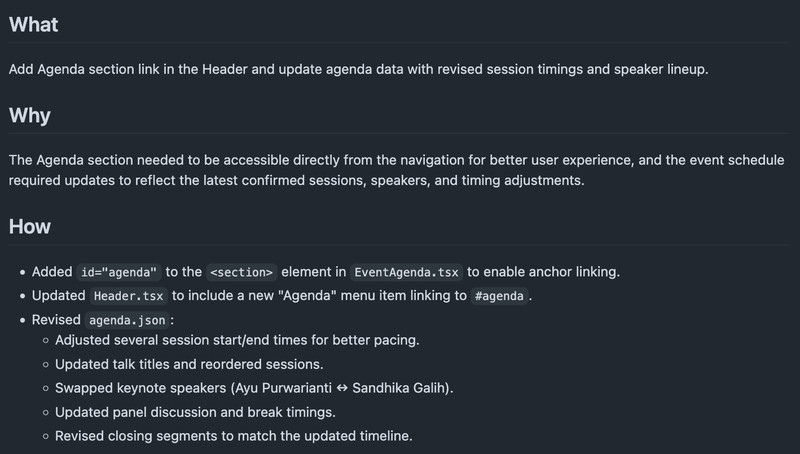Click the "Why" section heading
This screenshot has height=454, width=800.
pyautogui.click(x=30, y=115)
